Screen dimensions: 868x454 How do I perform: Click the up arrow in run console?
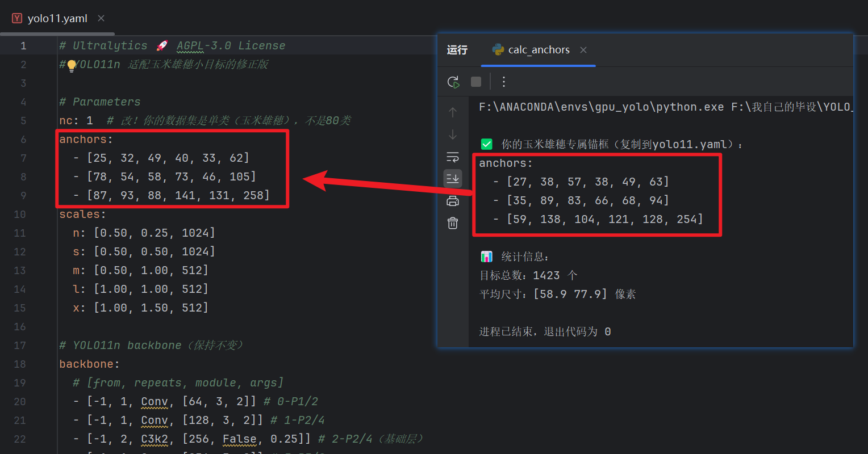453,112
